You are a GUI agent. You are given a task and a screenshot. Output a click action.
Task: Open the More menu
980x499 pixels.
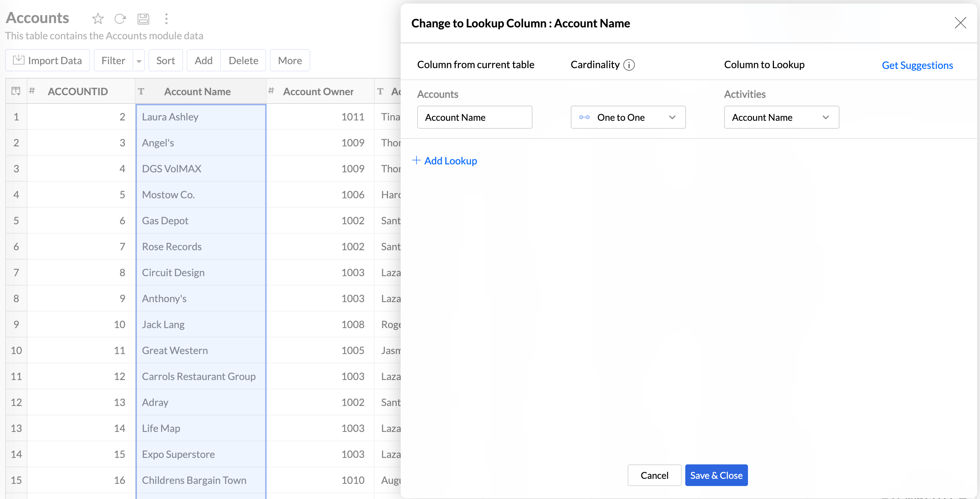pos(290,61)
